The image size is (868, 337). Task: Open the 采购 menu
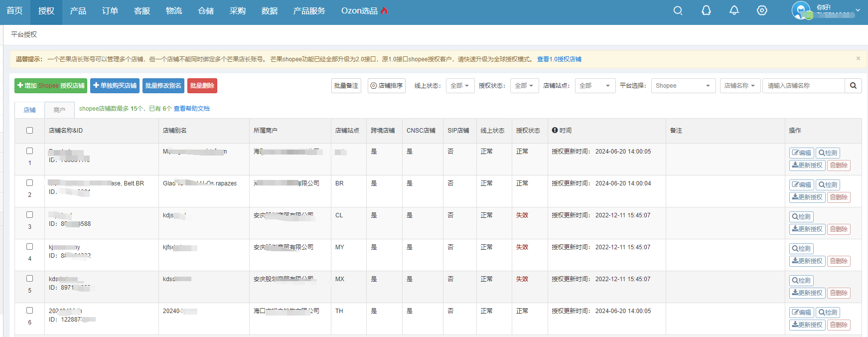tap(238, 10)
